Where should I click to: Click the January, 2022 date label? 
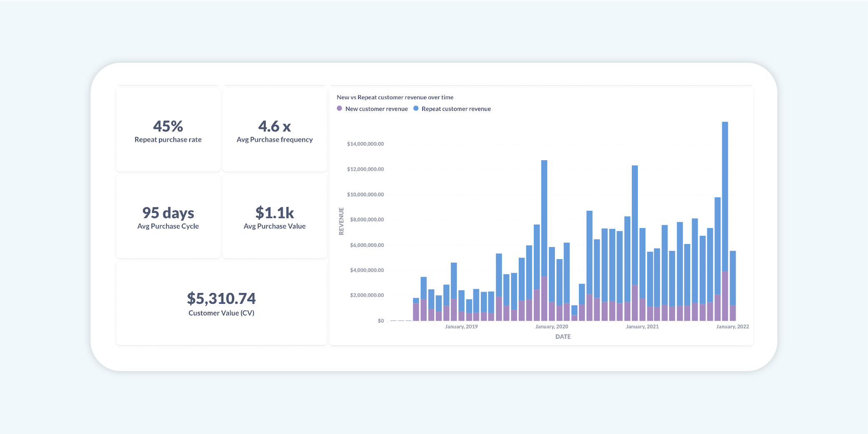[x=733, y=327]
